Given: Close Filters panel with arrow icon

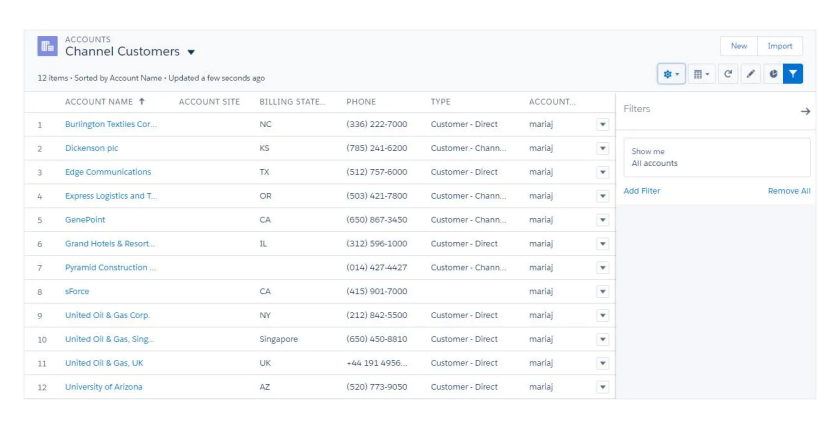Looking at the screenshot, I should (x=805, y=111).
